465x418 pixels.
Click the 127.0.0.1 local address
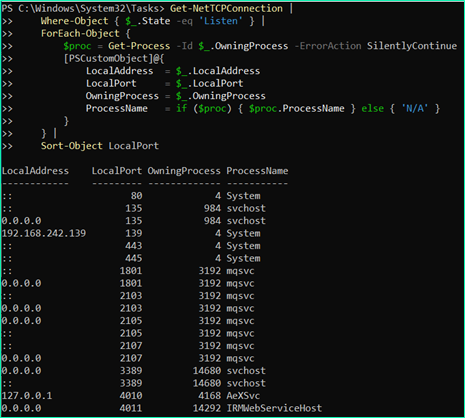[x=27, y=396]
